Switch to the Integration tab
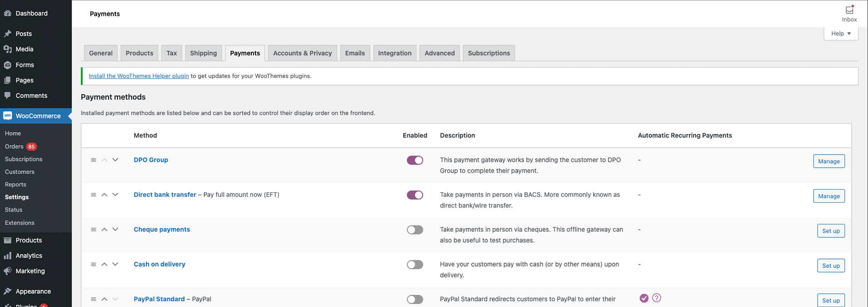868x307 pixels. tap(395, 53)
